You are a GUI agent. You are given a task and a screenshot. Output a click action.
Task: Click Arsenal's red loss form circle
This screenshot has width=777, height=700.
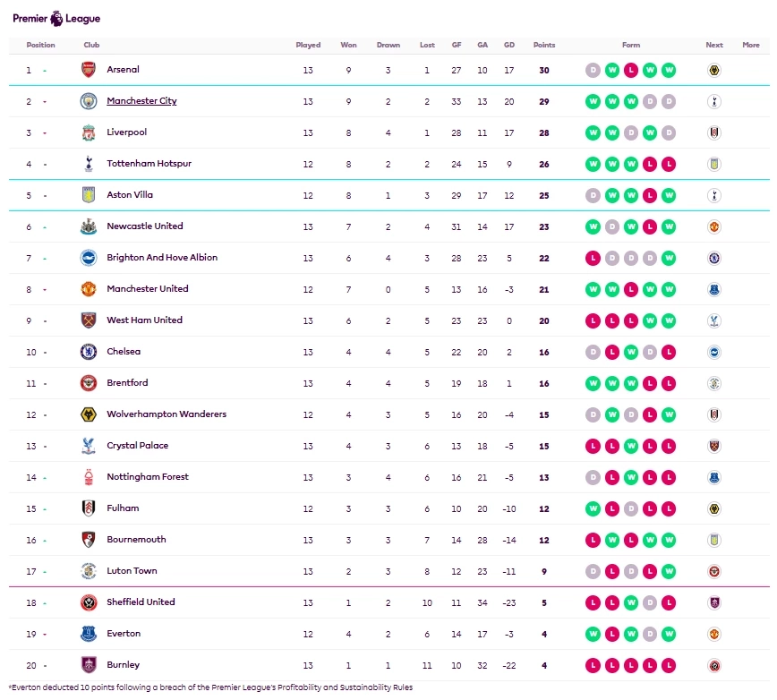click(x=630, y=70)
